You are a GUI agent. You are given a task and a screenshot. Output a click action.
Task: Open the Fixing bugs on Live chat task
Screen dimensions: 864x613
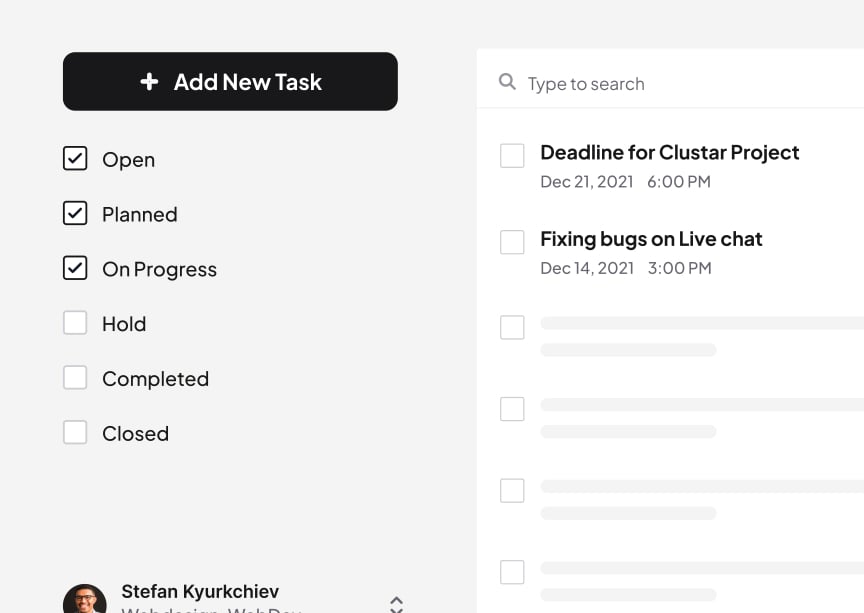tap(651, 239)
